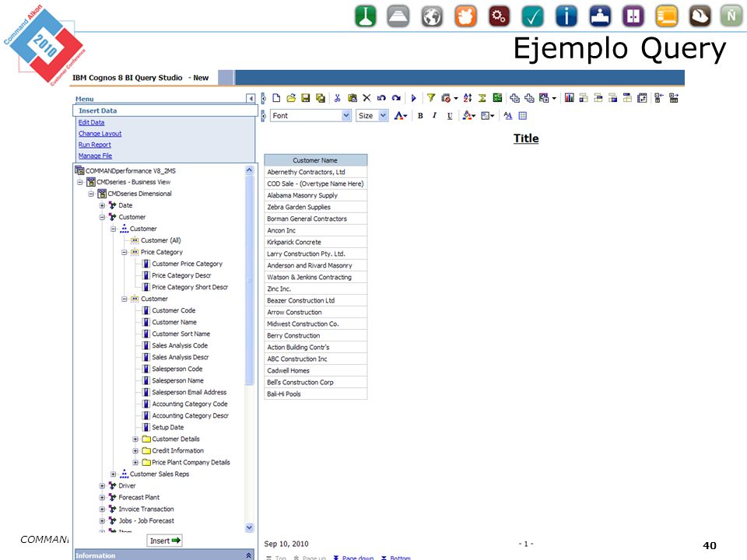Click the Delete X icon
Screen dimensions: 747x560
click(x=366, y=98)
